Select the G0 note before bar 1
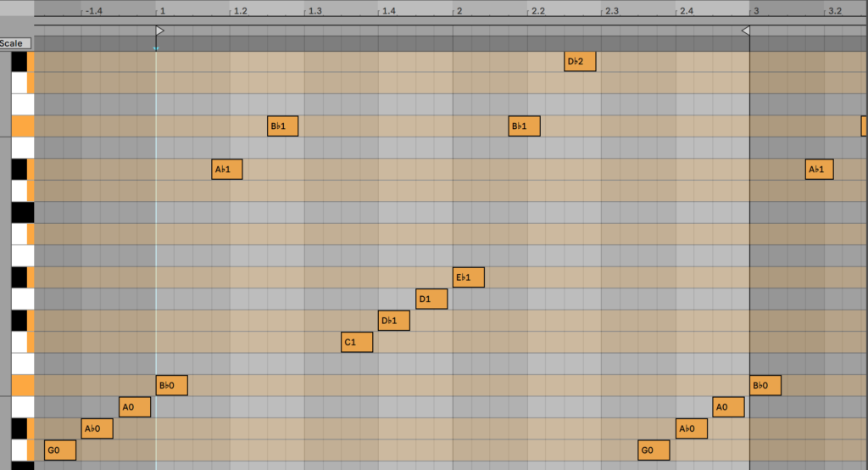868x470 pixels. (60, 450)
